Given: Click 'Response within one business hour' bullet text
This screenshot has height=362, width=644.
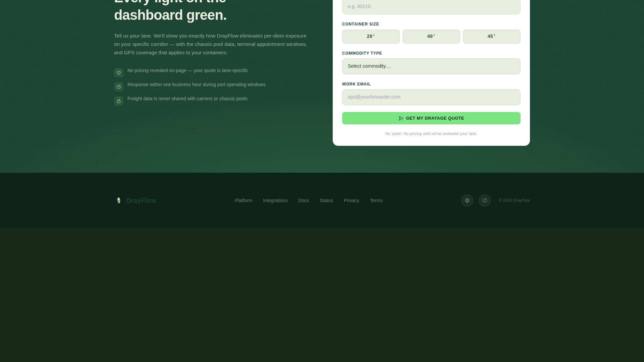Looking at the screenshot, I should (x=197, y=84).
